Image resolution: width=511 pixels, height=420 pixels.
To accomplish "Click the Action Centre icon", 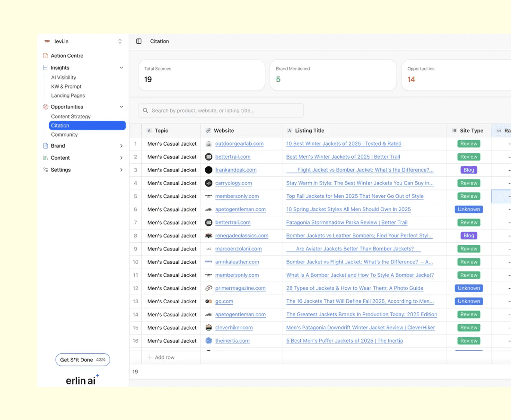I will 46,56.
